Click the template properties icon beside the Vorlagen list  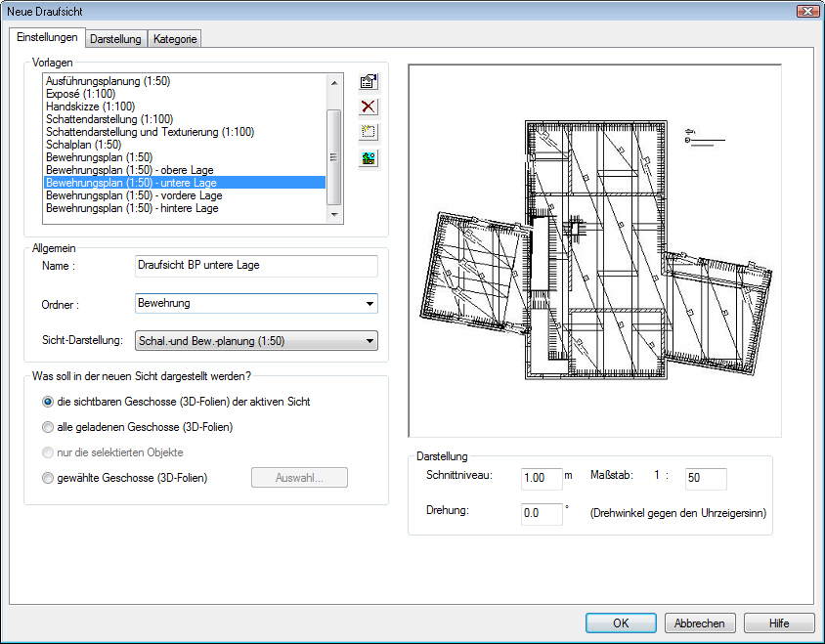[369, 81]
